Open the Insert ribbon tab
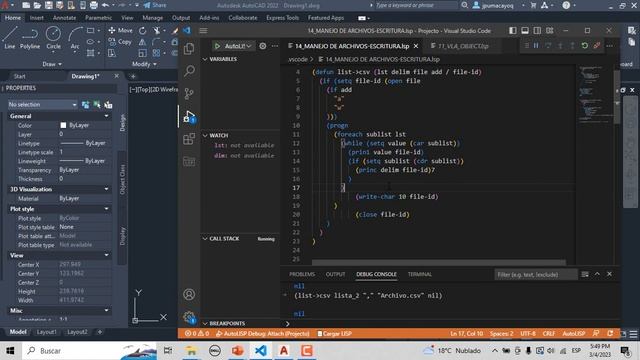 pos(36,18)
